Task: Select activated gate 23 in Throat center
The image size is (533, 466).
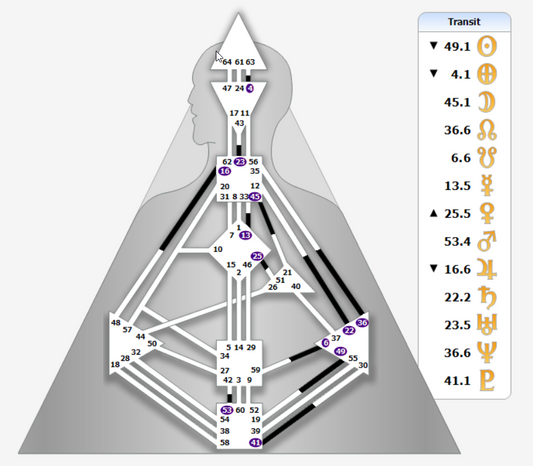Action: click(x=240, y=162)
